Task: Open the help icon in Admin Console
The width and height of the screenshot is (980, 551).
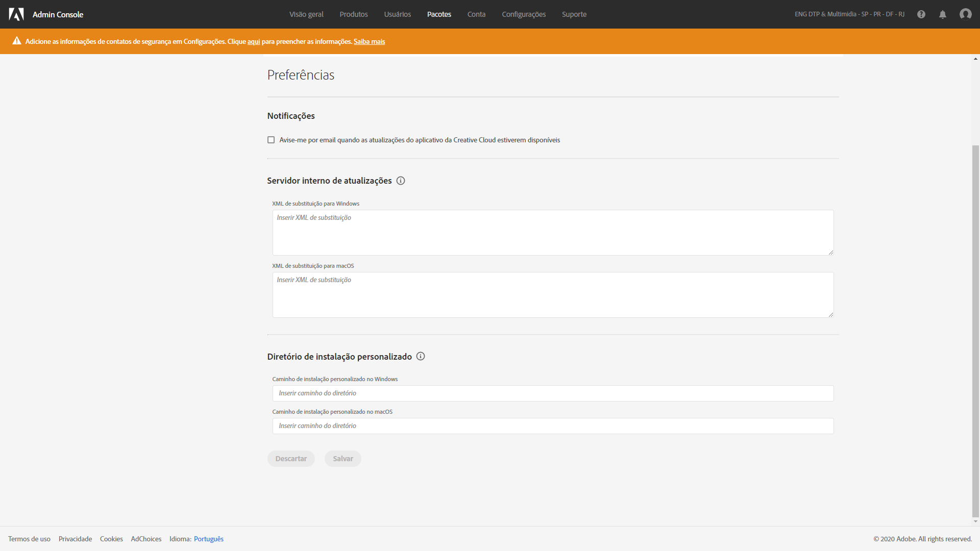Action: (x=921, y=14)
